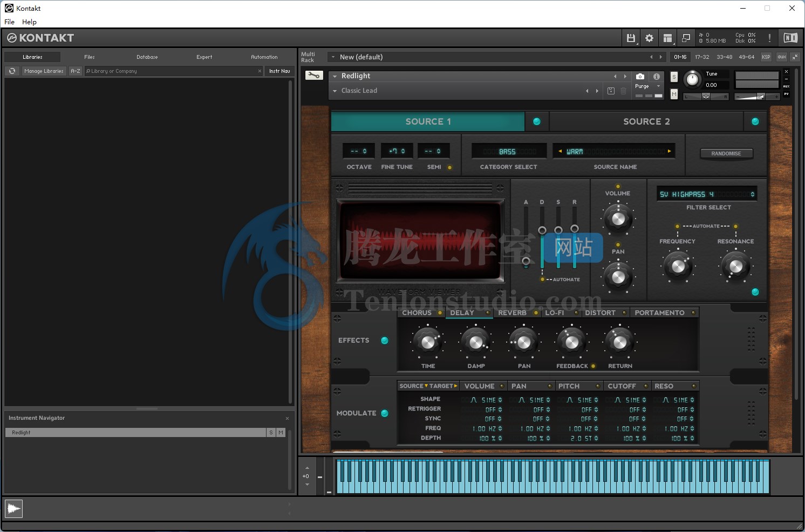This screenshot has height=532, width=805.
Task: Toggle the SEMI indicator light
Action: (x=449, y=167)
